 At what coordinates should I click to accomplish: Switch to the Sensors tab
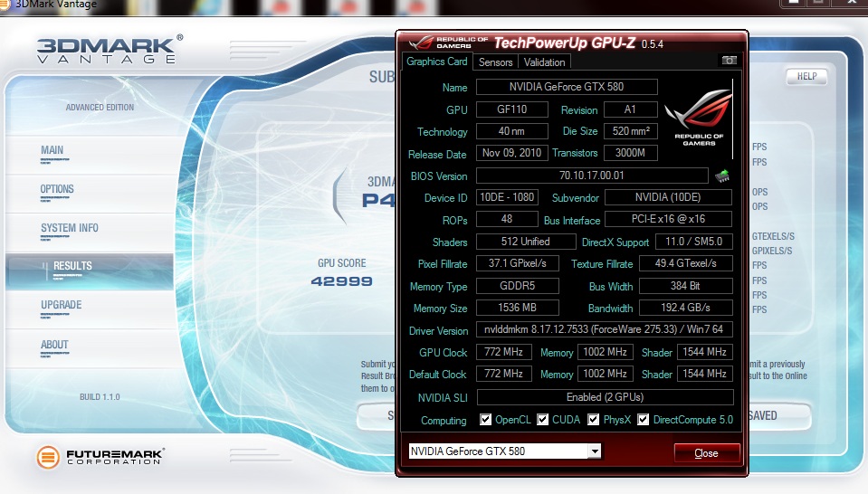[x=495, y=62]
